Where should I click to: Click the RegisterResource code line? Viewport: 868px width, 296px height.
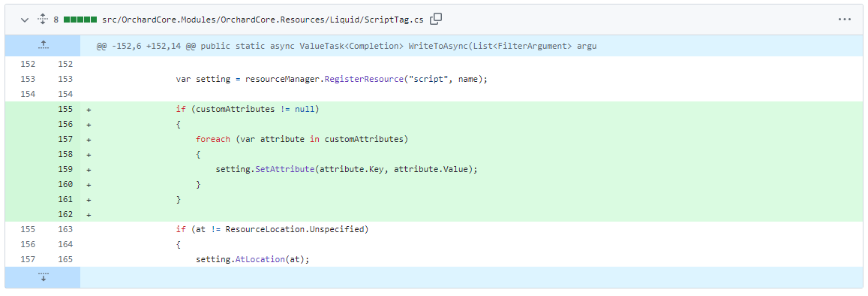point(332,80)
